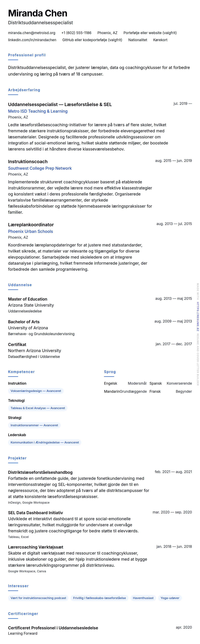Click the Tableau & Excel Analyse skill tag
Viewport: 200px width, 644px height.
[38, 408]
